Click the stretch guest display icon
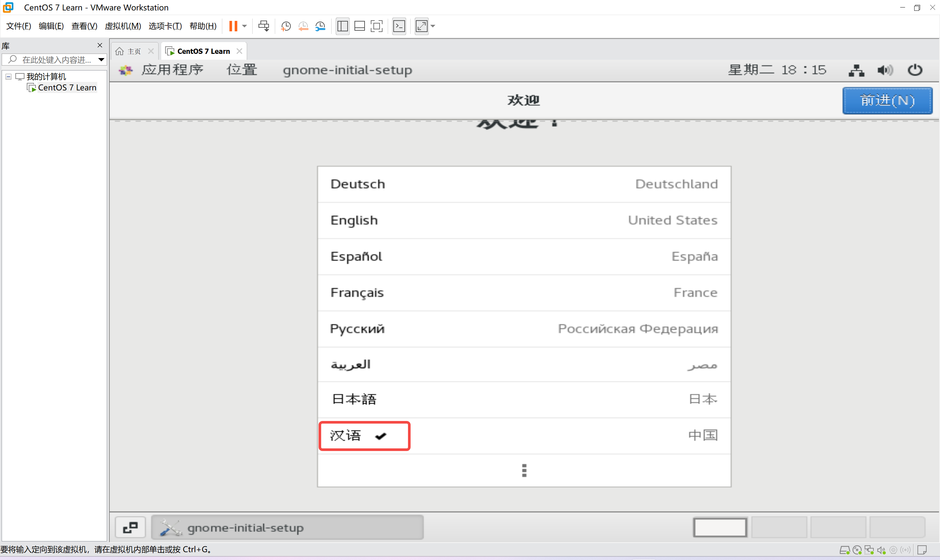This screenshot has height=560, width=940. 421,26
